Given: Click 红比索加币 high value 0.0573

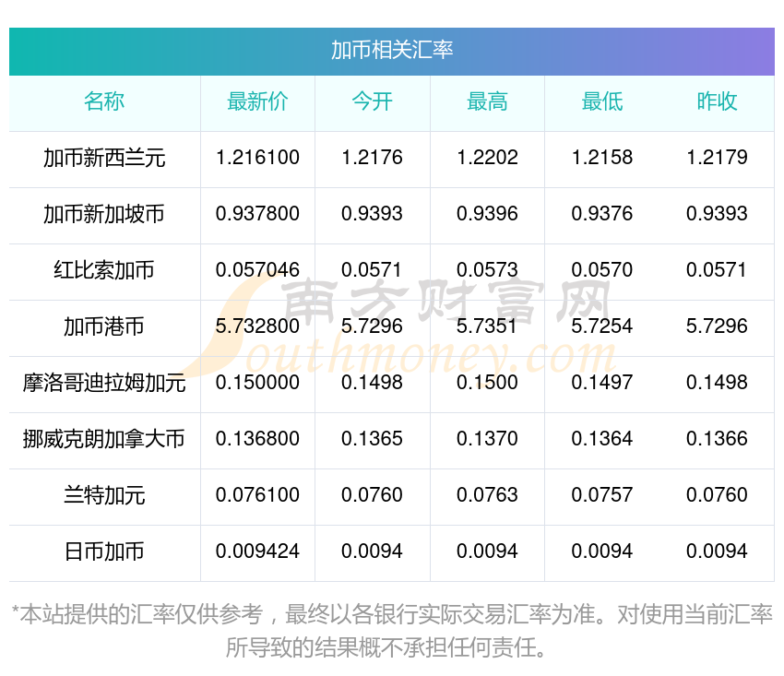Looking at the screenshot, I should tap(487, 270).
